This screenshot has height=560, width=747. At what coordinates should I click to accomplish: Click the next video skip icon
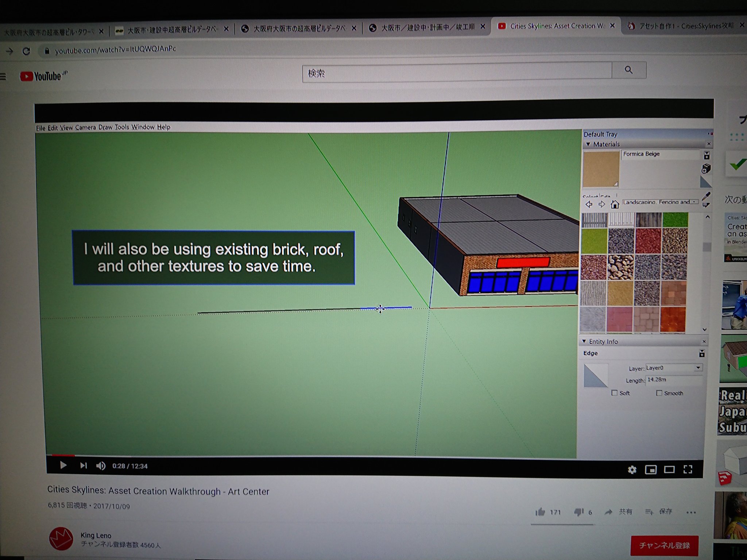[x=84, y=466]
